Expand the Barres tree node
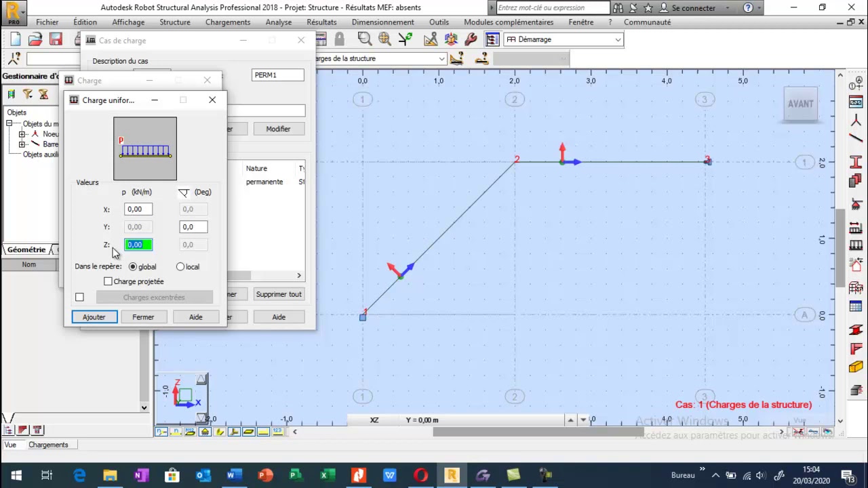Screen dimensions: 868x488 [x=22, y=144]
